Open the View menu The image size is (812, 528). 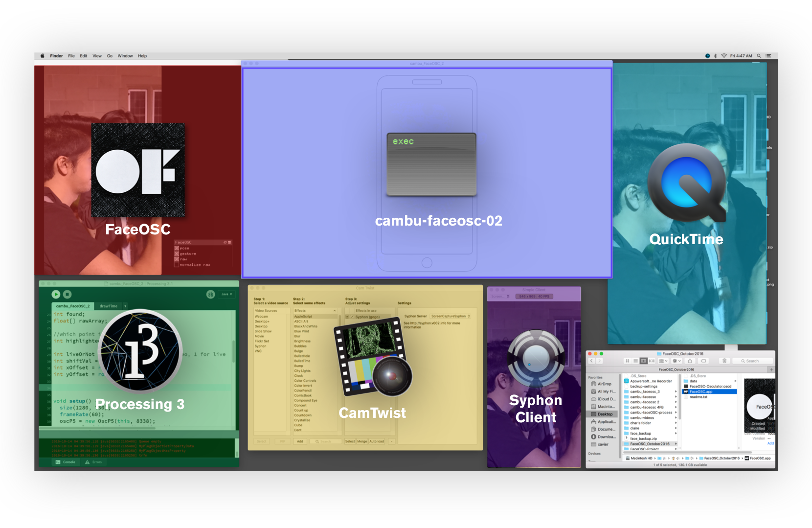[x=97, y=56]
